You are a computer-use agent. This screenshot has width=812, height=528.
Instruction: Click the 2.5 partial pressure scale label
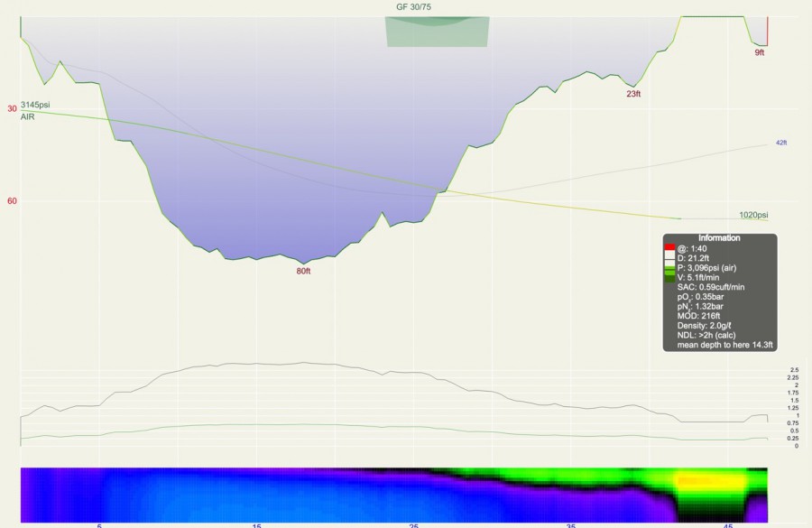coord(794,370)
